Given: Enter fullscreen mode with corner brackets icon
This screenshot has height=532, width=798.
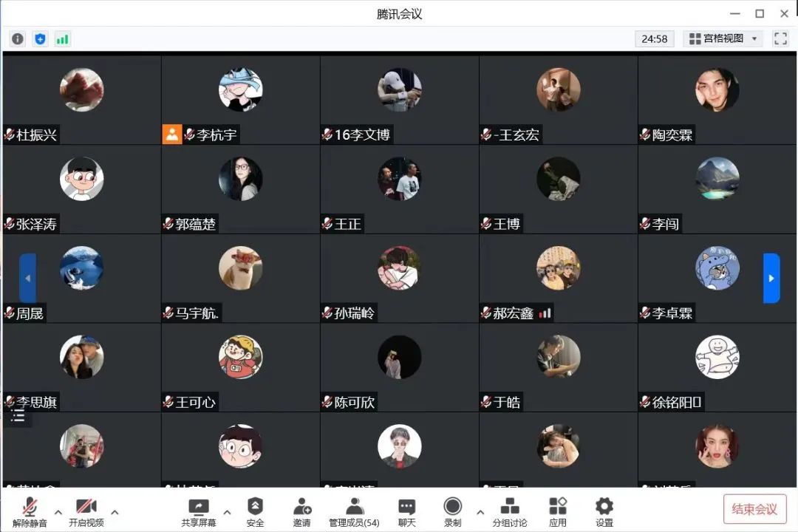Looking at the screenshot, I should pos(780,38).
